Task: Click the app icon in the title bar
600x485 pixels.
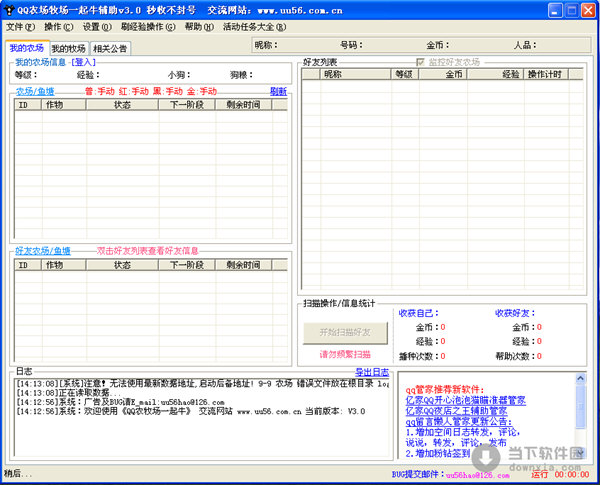Action: click(8, 10)
